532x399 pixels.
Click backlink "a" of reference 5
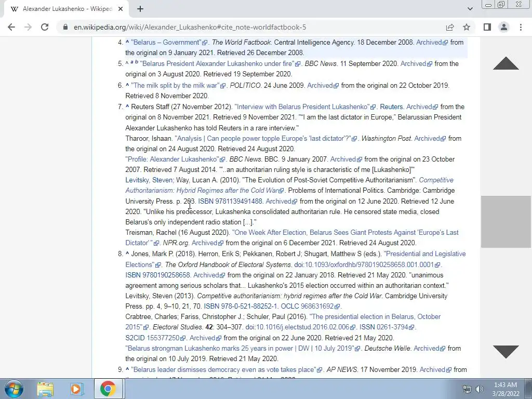[132, 62]
